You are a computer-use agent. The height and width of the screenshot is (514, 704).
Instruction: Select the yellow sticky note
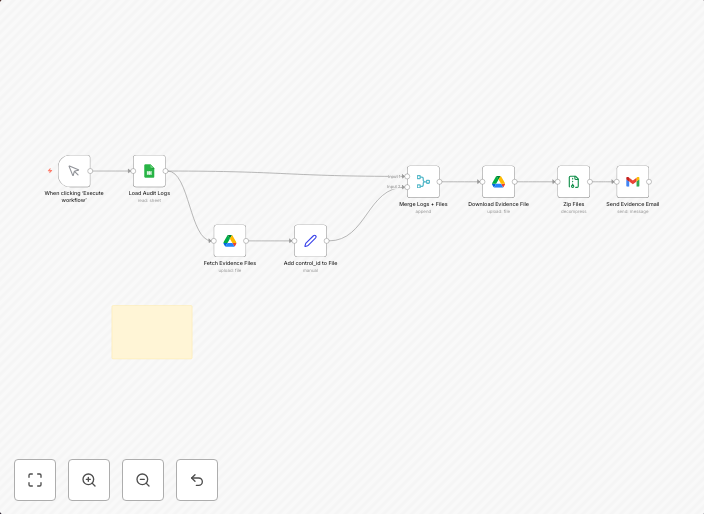click(x=152, y=332)
